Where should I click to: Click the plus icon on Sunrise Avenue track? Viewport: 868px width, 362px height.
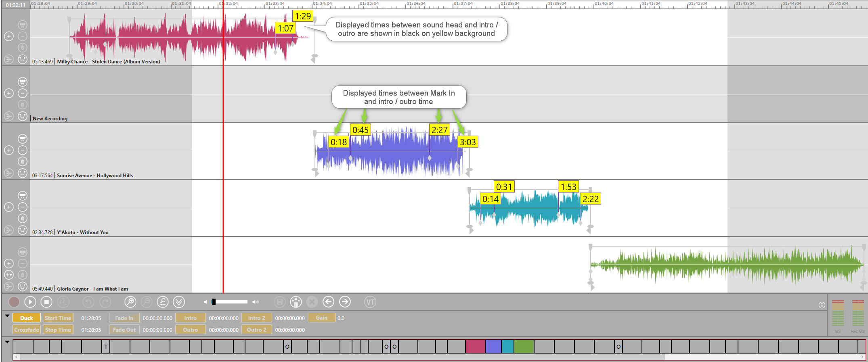[x=9, y=150]
